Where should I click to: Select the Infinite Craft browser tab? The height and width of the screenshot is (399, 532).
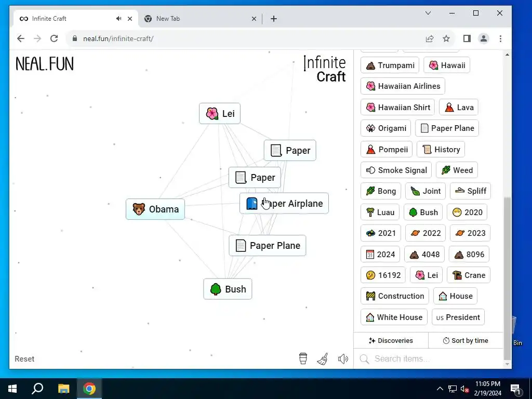[76, 19]
